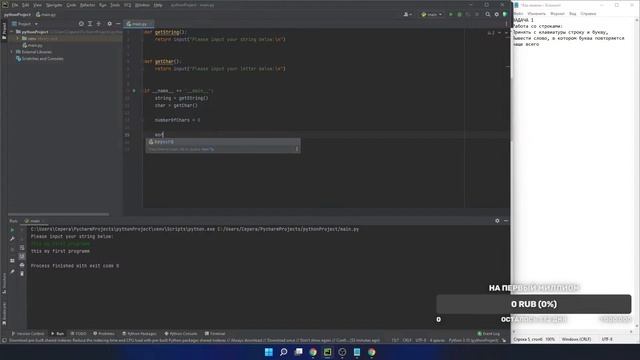Open the Window menu in PyCharm
The image size is (640, 360).
click(142, 5)
